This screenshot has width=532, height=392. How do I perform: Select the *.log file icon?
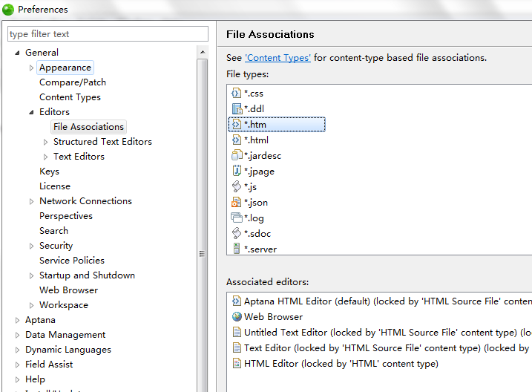pos(237,218)
